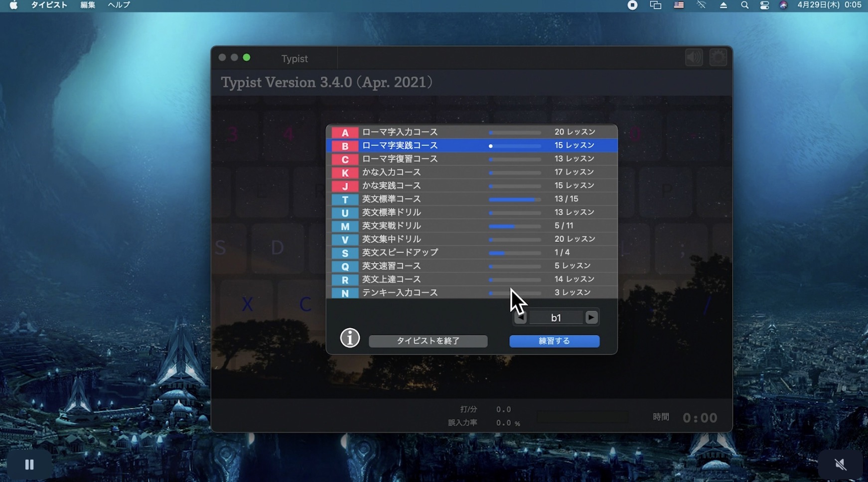Select course letter B badge icon
The image size is (868, 482).
click(x=345, y=146)
